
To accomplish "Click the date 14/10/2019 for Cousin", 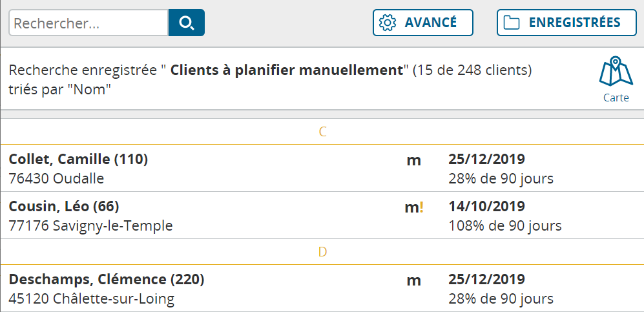I will pyautogui.click(x=486, y=206).
